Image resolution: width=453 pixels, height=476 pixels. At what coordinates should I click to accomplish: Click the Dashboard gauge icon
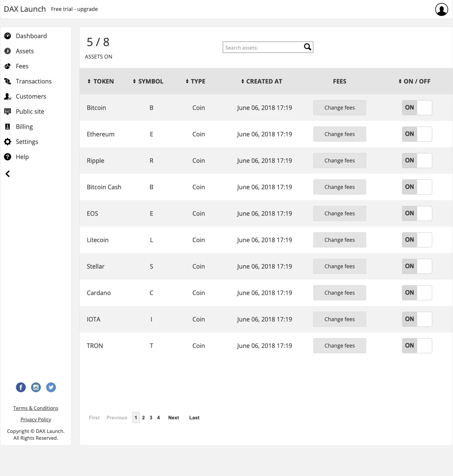coord(8,36)
